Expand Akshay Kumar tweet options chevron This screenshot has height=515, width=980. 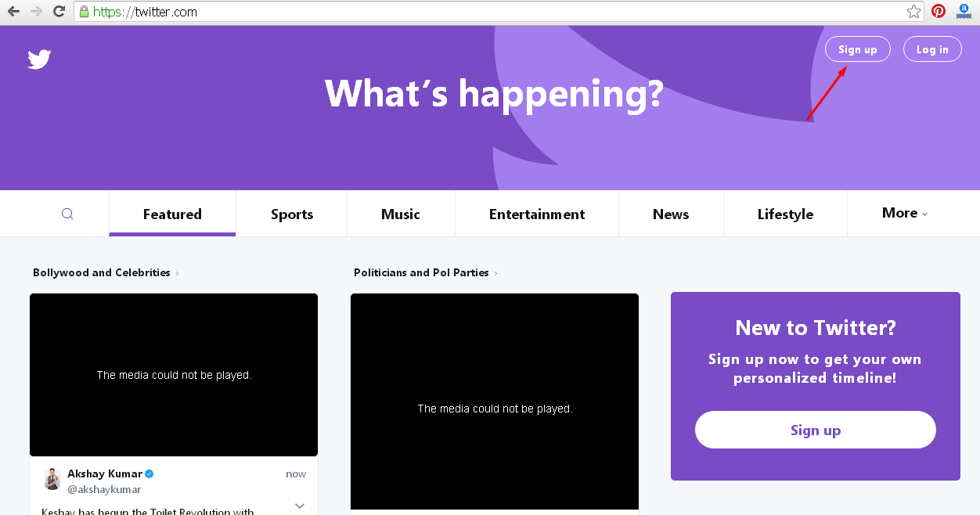300,506
